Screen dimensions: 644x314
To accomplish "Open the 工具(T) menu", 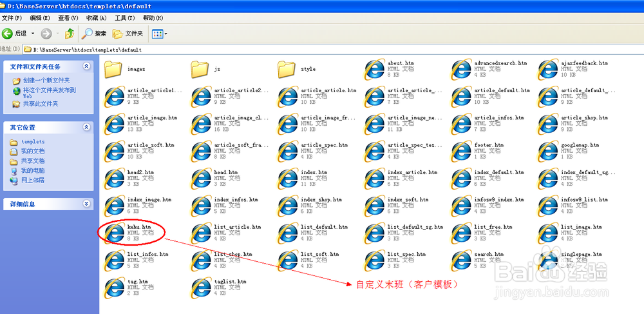I will click(124, 18).
